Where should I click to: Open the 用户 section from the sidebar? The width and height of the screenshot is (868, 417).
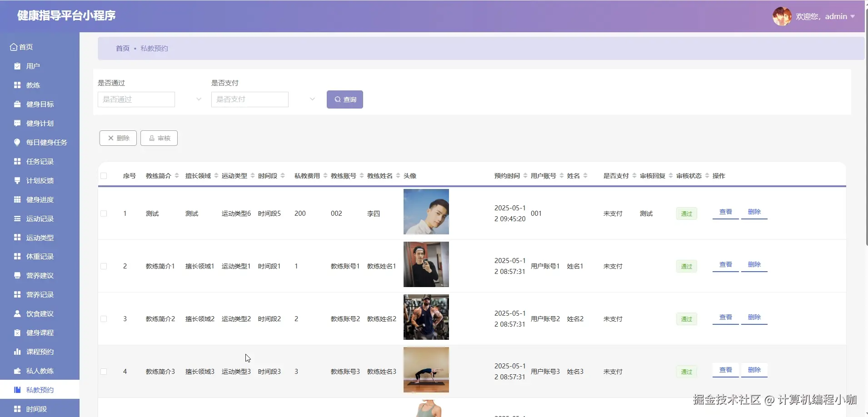coord(17,66)
